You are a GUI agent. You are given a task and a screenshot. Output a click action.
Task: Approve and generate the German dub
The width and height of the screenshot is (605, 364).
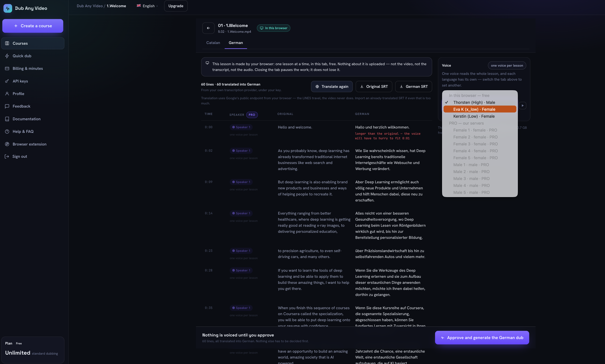tap(482, 338)
